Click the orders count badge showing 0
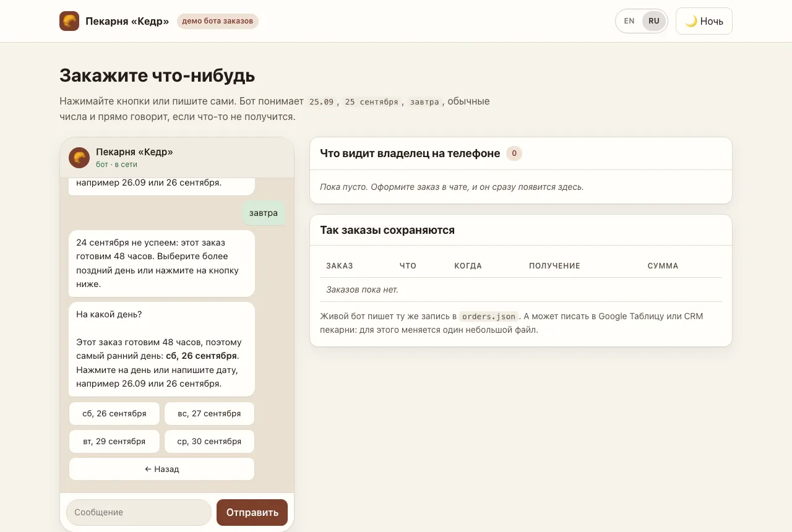Screen dimensions: 792x532 (514, 153)
